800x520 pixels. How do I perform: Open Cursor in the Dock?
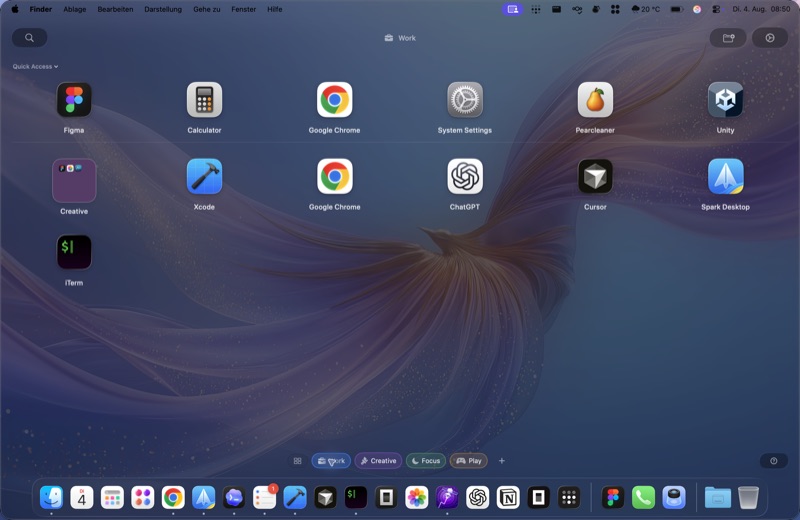pyautogui.click(x=326, y=498)
